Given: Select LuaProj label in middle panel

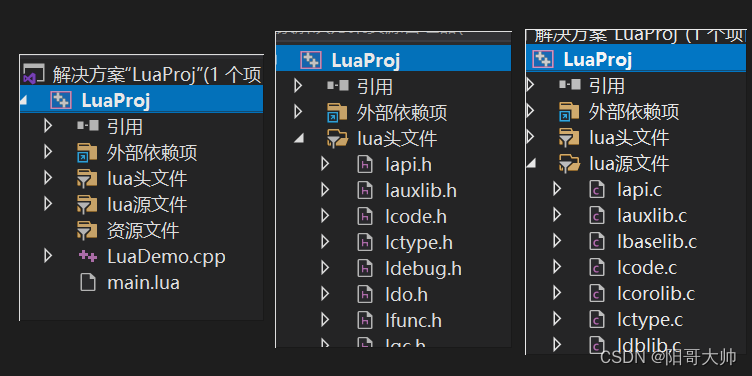Looking at the screenshot, I should (x=365, y=60).
